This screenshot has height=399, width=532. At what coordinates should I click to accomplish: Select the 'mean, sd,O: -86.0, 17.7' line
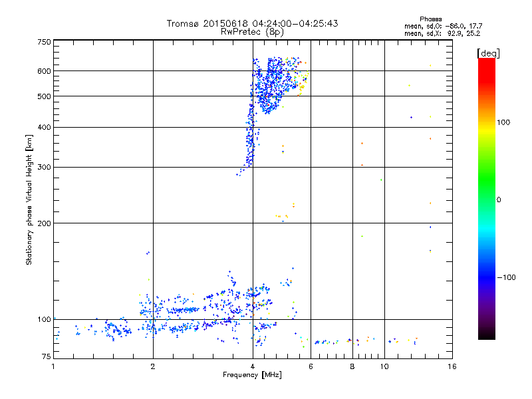pos(443,26)
